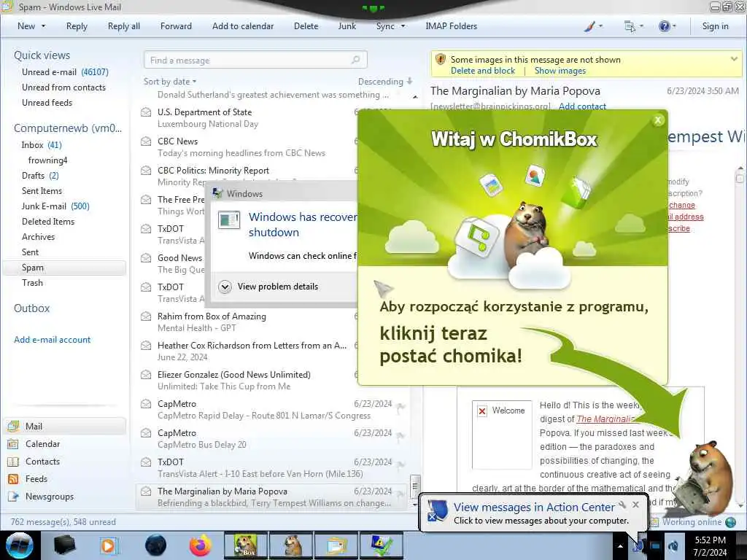Open the Windows Start orb
The height and width of the screenshot is (560, 747).
click(20, 545)
